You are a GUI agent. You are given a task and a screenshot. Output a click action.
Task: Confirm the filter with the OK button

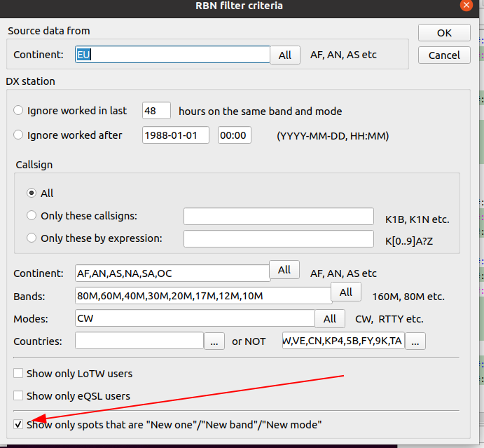(444, 33)
